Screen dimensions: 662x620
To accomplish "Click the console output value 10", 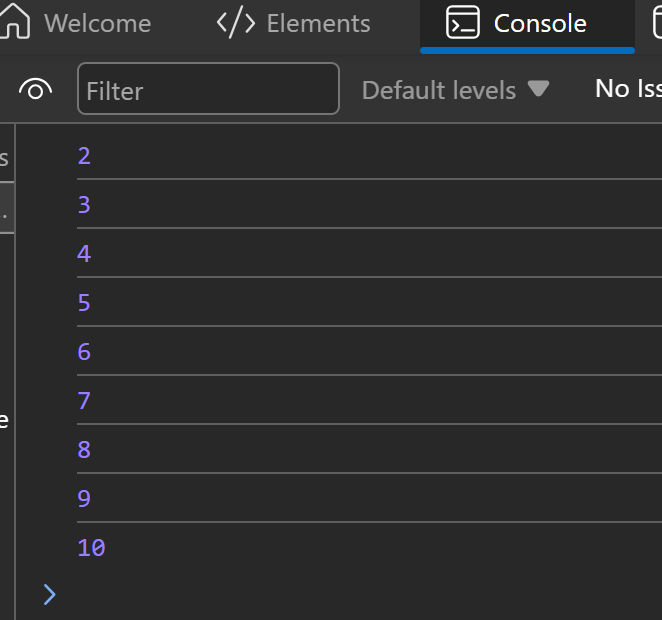I will pyautogui.click(x=91, y=548).
